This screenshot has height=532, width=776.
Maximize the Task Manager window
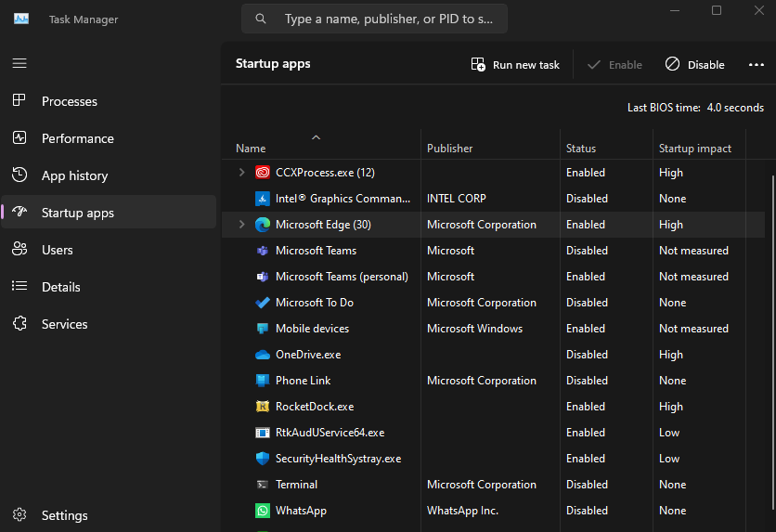(x=716, y=10)
